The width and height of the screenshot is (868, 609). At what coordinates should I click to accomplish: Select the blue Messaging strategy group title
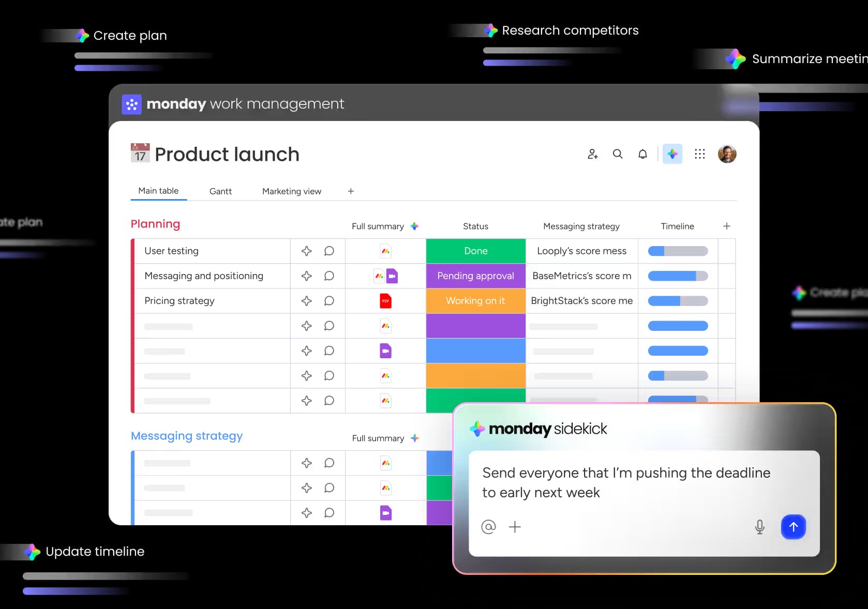point(187,436)
